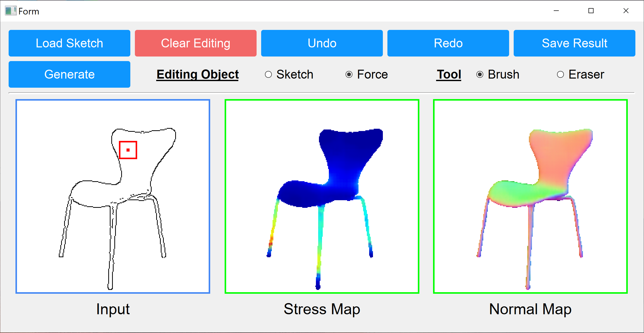Click the Load Sketch button
The height and width of the screenshot is (333, 644).
pyautogui.click(x=69, y=43)
